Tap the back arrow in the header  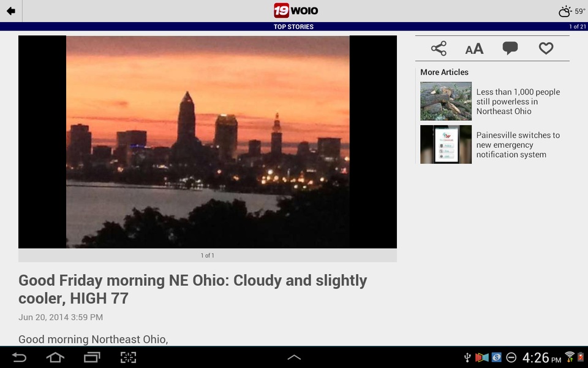pos(11,11)
